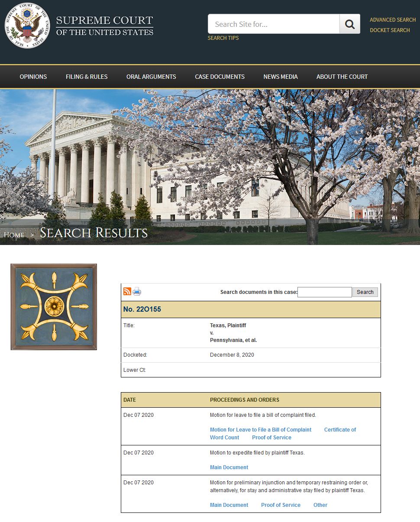The height and width of the screenshot is (522, 420).
Task: Open Main Document for motion to expedite
Action: point(229,467)
